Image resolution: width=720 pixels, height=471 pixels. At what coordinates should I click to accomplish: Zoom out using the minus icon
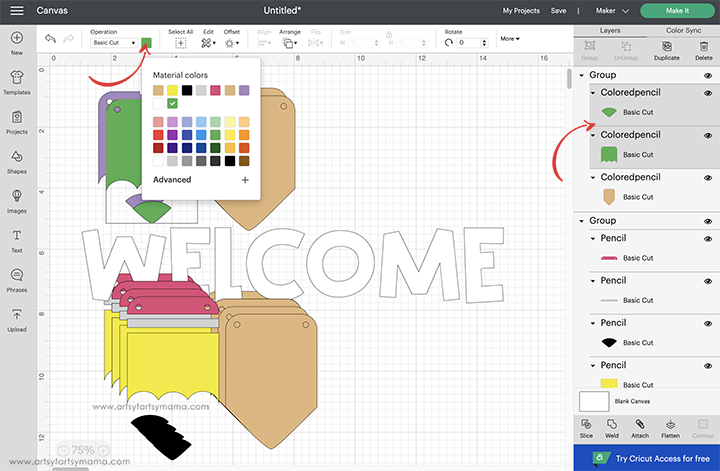tap(64, 450)
